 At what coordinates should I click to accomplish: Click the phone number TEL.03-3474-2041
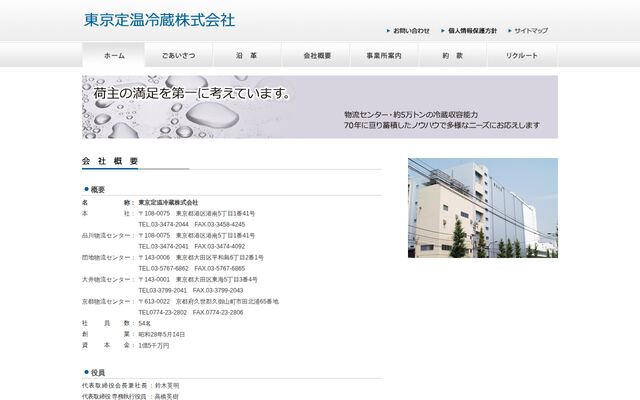[163, 247]
